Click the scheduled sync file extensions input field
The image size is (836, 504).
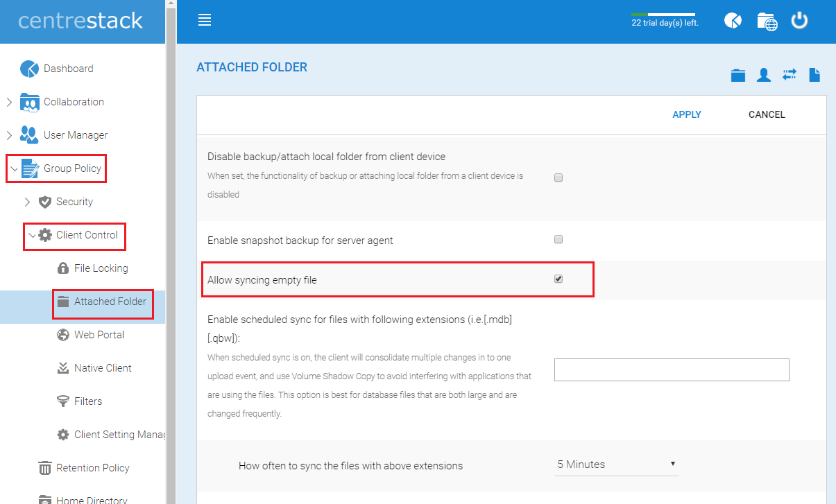(x=672, y=370)
